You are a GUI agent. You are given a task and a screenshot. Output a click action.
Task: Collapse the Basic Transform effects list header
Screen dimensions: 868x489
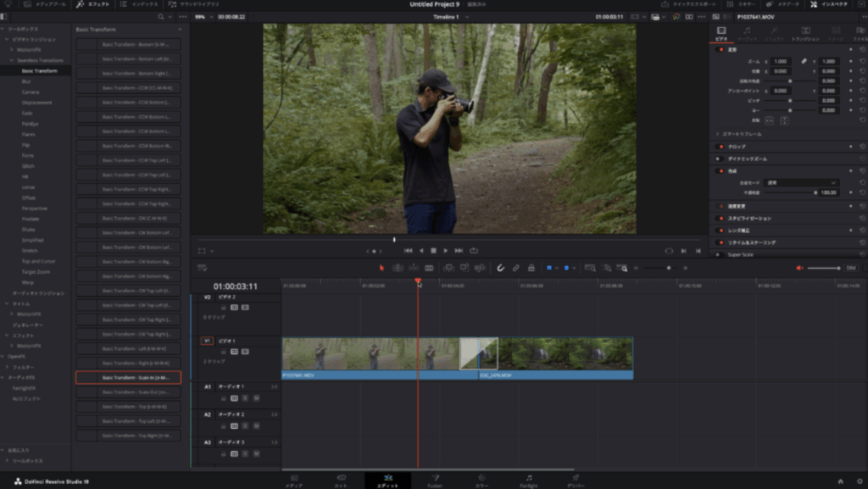pyautogui.click(x=180, y=30)
